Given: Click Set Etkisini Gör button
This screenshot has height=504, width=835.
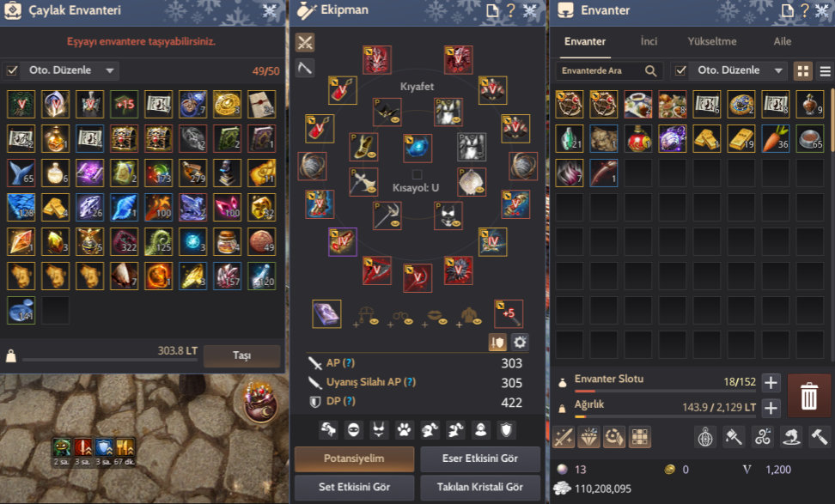Looking at the screenshot, I should 354,487.
